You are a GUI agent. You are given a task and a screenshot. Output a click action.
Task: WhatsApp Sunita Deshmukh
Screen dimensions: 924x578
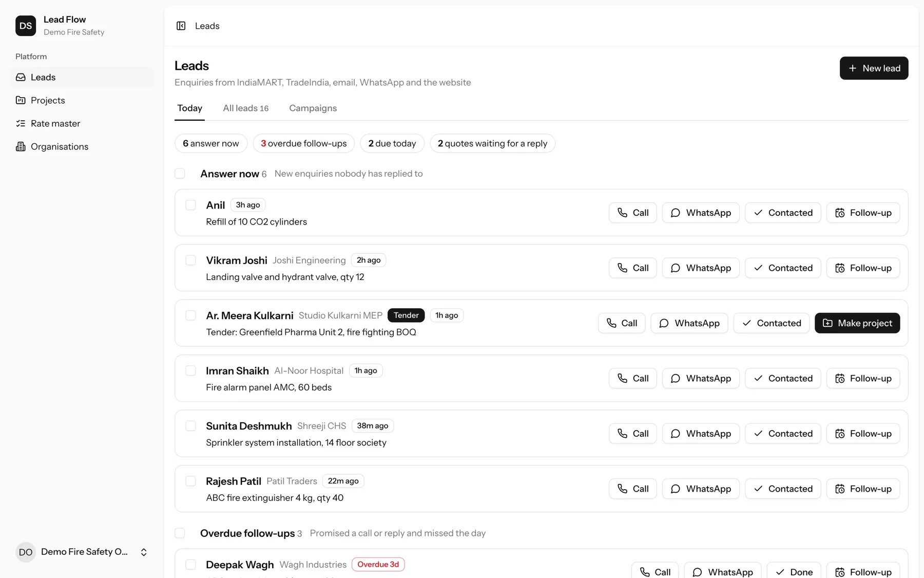tap(701, 434)
